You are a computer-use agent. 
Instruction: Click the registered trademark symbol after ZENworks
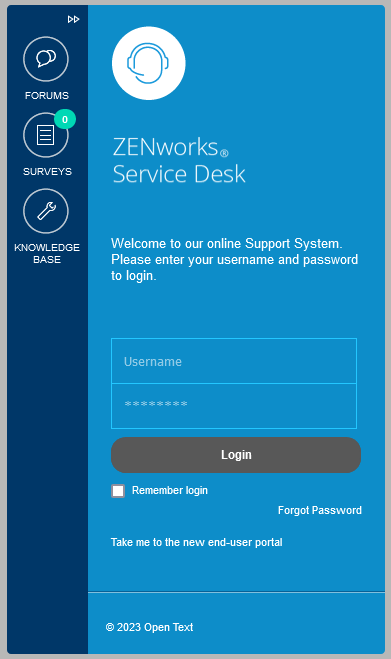[x=224, y=153]
